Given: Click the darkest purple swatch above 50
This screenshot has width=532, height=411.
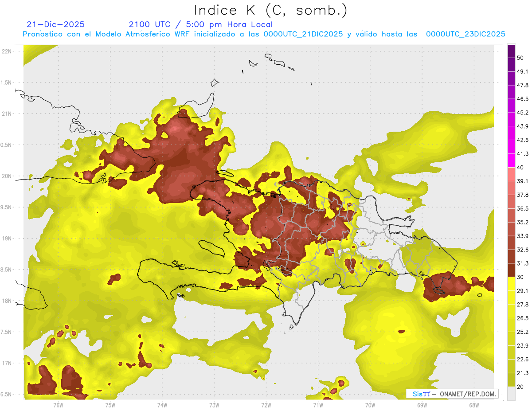Looking at the screenshot, I should 511,51.
